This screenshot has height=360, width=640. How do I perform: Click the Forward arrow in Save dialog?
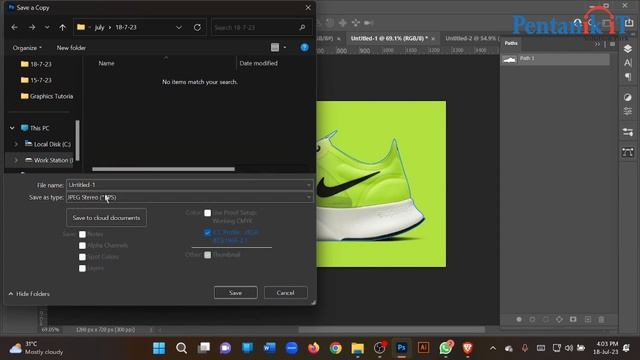pyautogui.click(x=32, y=27)
